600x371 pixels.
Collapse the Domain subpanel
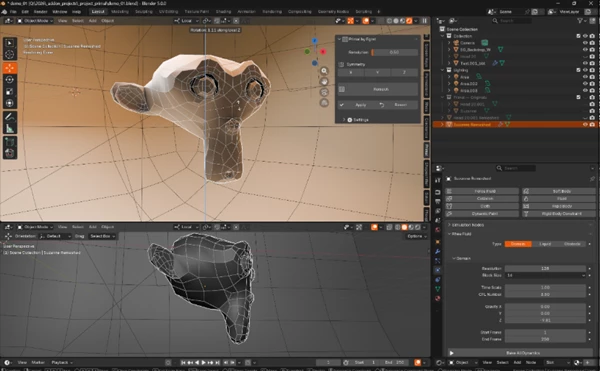click(454, 259)
